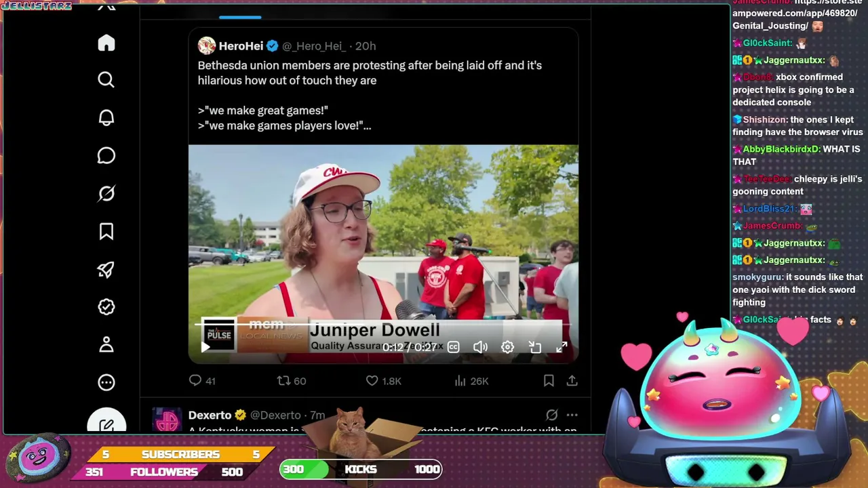This screenshot has height=488, width=868.
Task: Reply to HeroHei's post with 41 replies
Action: (x=202, y=381)
